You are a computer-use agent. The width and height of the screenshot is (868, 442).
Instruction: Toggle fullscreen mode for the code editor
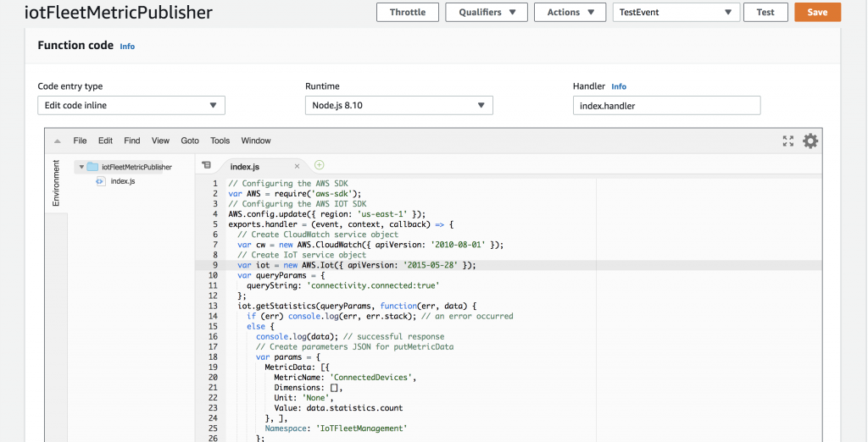pos(787,141)
